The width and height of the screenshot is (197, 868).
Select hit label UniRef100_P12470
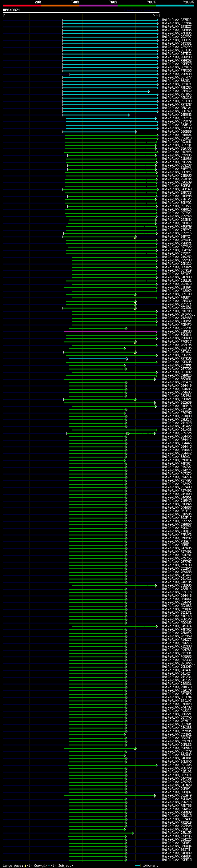(177, 382)
